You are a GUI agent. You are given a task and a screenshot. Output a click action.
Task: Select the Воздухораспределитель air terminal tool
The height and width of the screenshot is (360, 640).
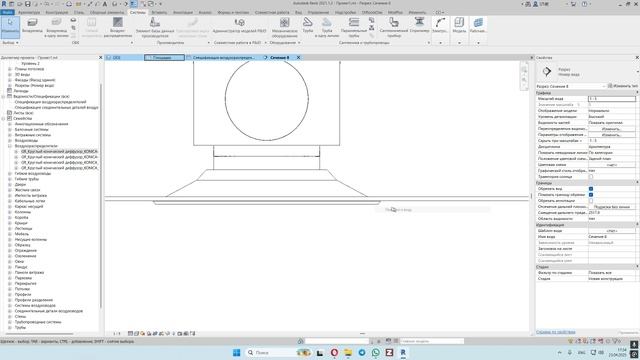(x=118, y=28)
